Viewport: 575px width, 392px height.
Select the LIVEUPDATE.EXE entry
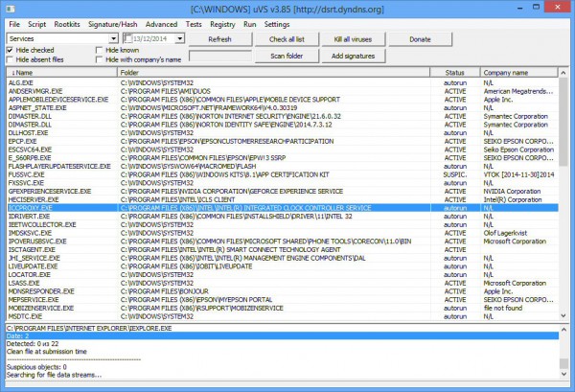coord(283,266)
